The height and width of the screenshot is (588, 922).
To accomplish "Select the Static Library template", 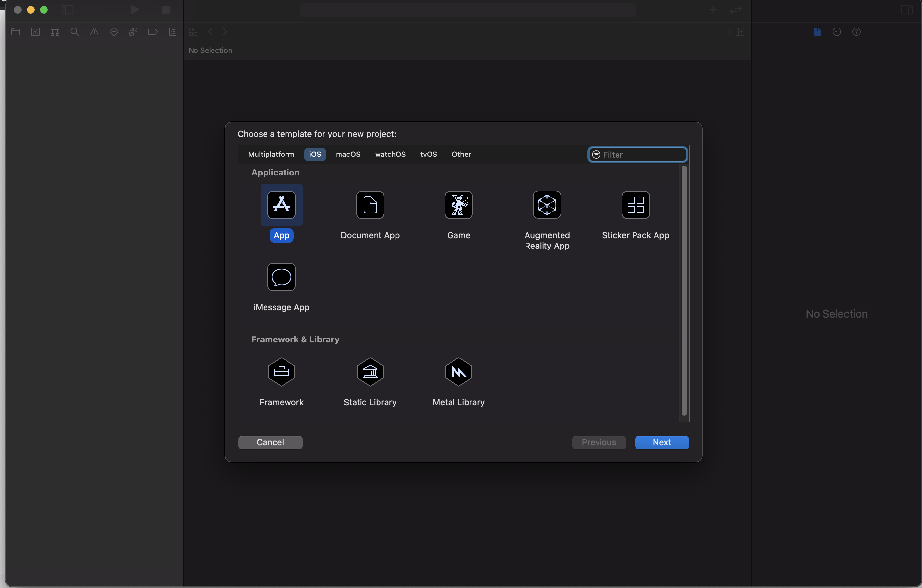I will tap(370, 372).
